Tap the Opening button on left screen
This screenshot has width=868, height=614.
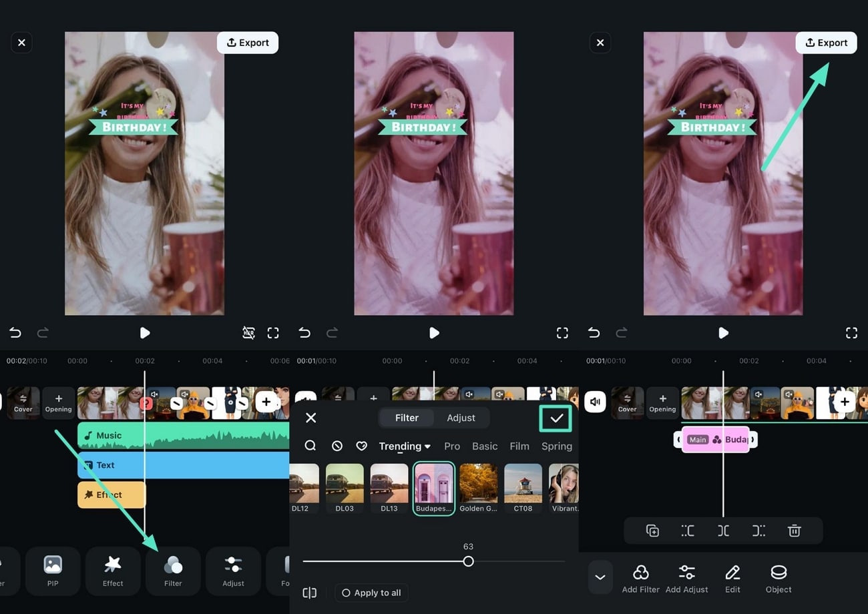pyautogui.click(x=58, y=402)
